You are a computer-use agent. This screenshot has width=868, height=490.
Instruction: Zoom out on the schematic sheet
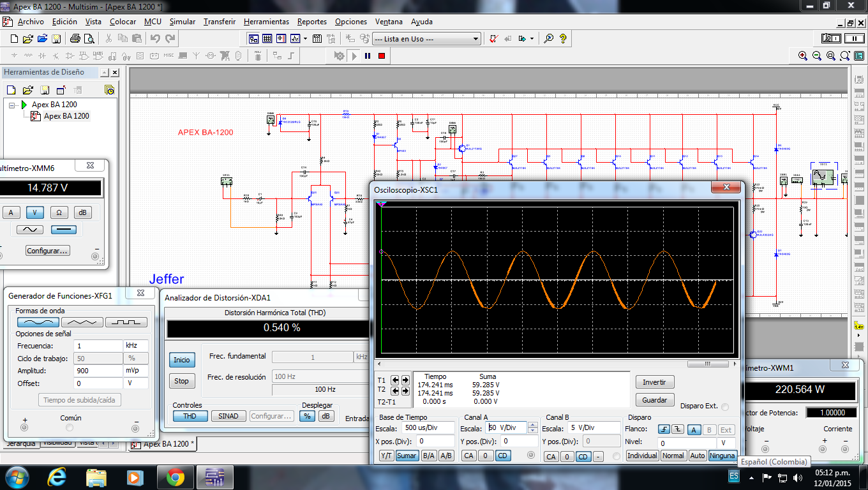(x=817, y=56)
